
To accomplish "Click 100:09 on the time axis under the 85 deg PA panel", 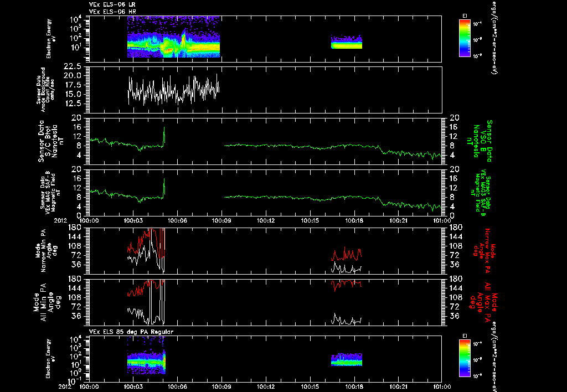I will pyautogui.click(x=221, y=386).
